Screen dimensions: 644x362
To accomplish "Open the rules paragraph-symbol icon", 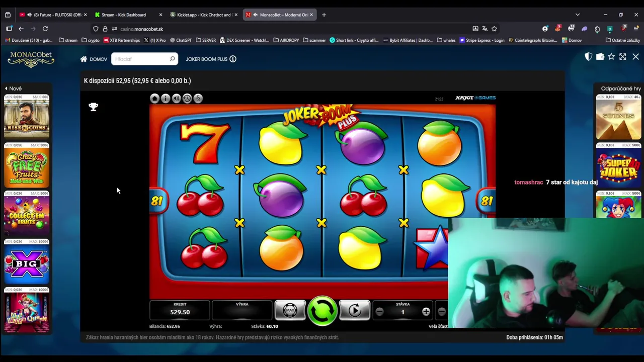I will coord(198,99).
